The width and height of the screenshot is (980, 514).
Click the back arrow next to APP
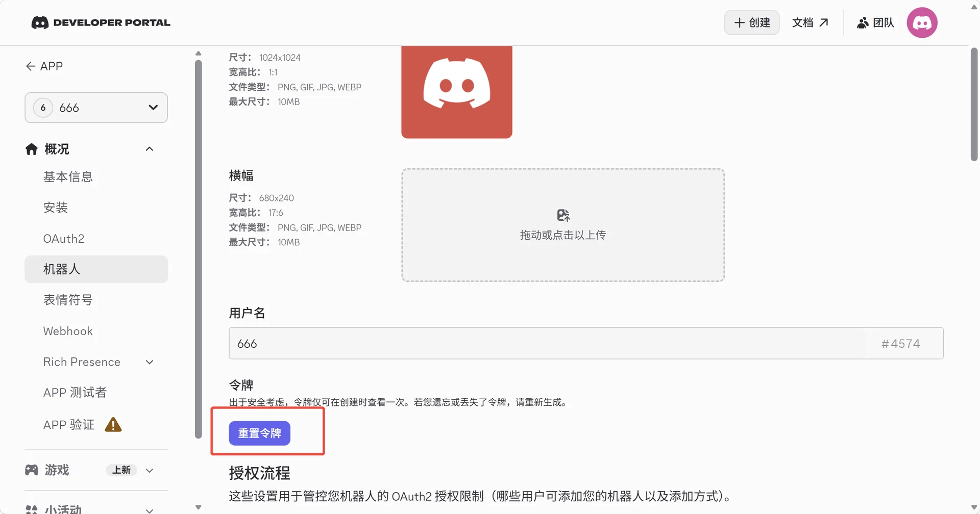[x=31, y=66]
